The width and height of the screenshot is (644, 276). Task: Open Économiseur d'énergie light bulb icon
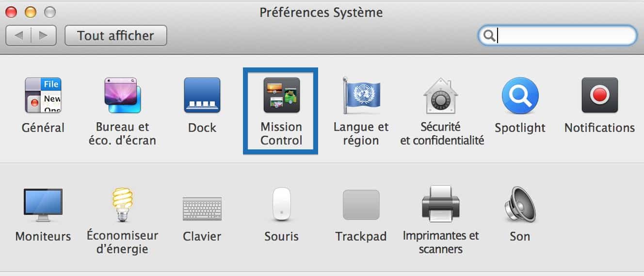click(123, 205)
